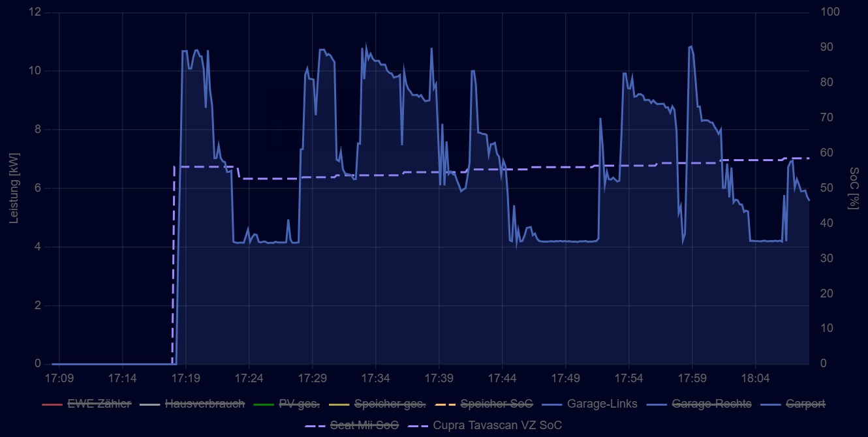Click the 100 tick on the SoC axis
868x437 pixels.
829,12
